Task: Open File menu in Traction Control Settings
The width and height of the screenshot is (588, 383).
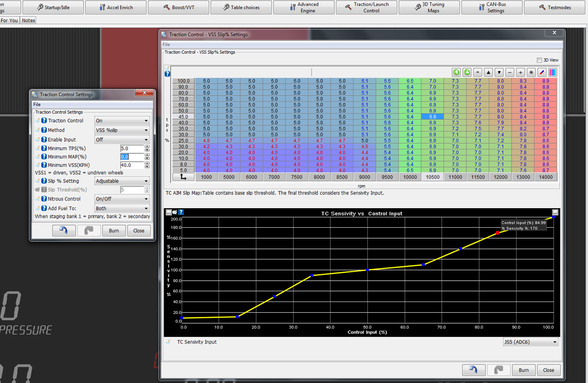Action: (x=37, y=105)
